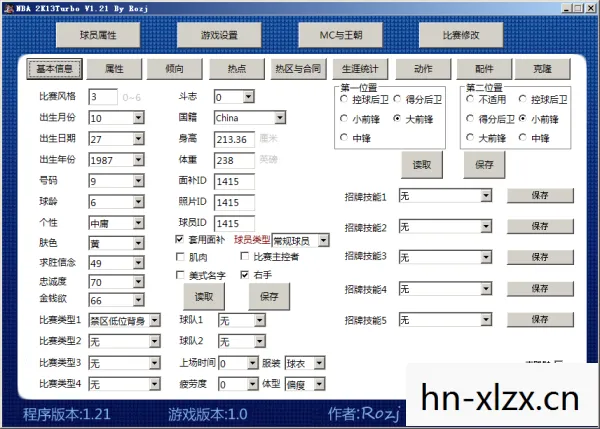The width and height of the screenshot is (600, 429).
Task: Save 招牌技能2 with its 保存 button
Action: point(540,226)
